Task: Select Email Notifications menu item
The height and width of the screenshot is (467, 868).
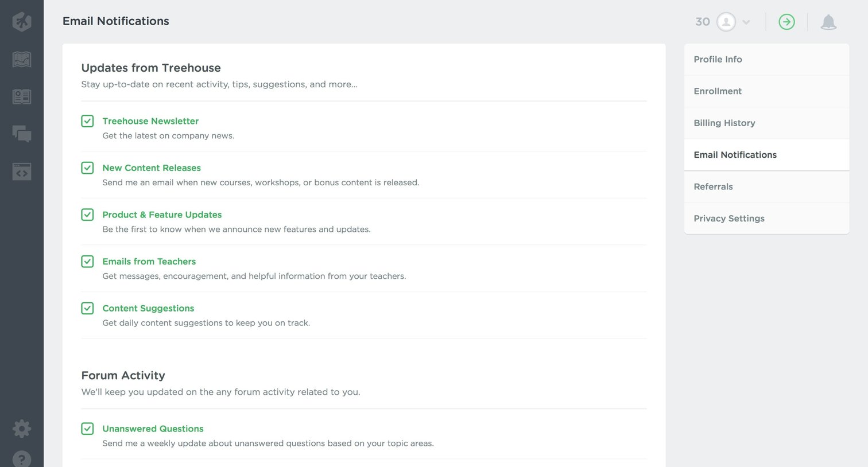Action: pos(766,155)
